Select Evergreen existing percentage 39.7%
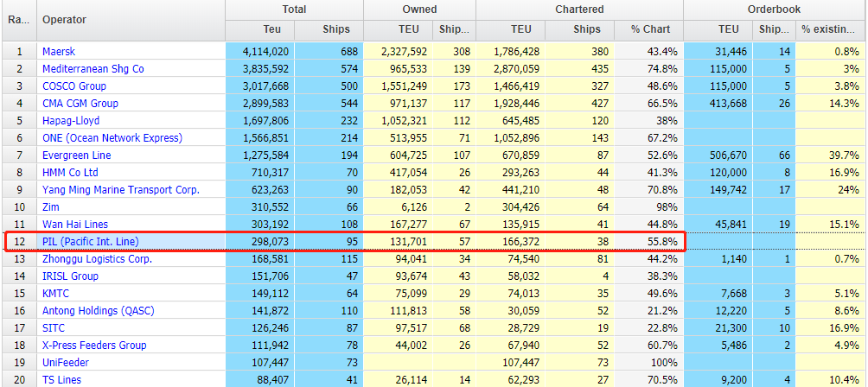 pos(845,155)
